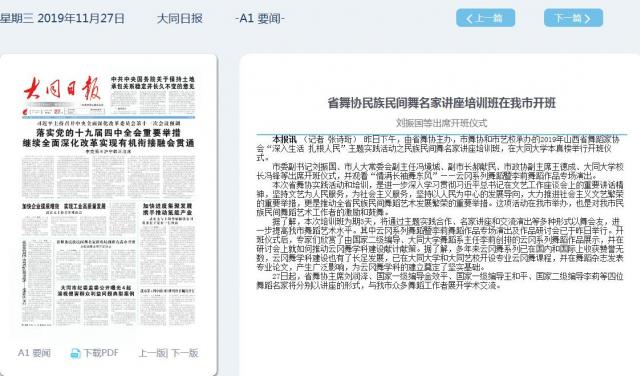Click the left chevron on 上一篇 button
640x376 pixels.
(469, 18)
